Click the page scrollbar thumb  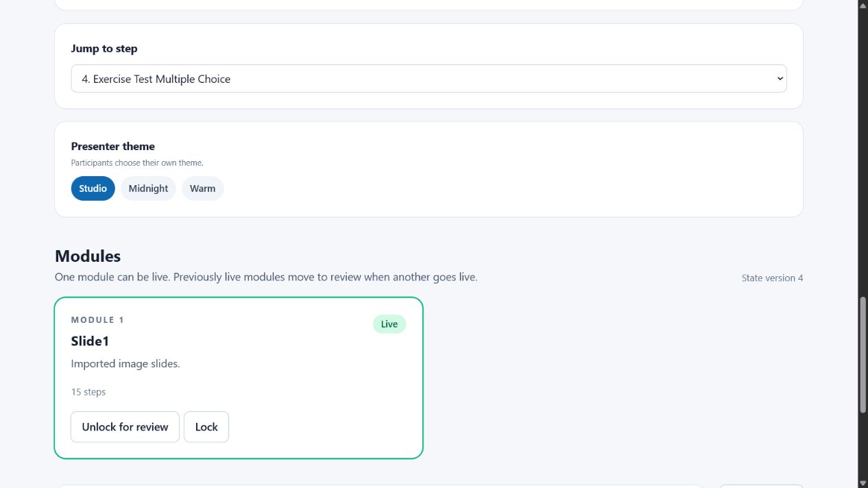[863, 354]
